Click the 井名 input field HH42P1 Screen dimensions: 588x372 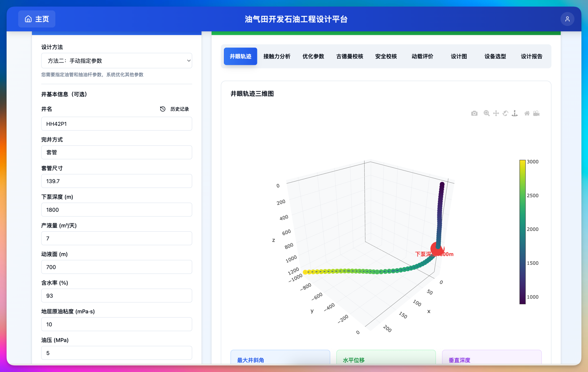tap(116, 124)
